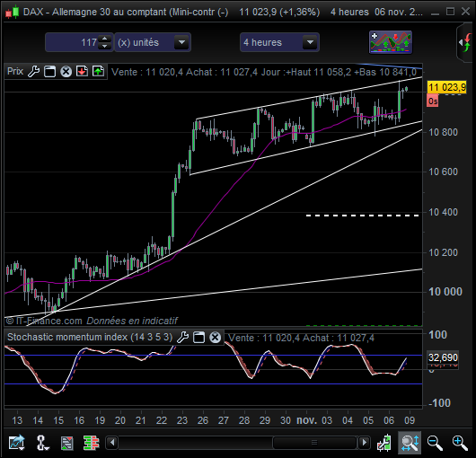This screenshot has height=458, width=476.
Task: Increase units count with up stepper
Action: 105,39
